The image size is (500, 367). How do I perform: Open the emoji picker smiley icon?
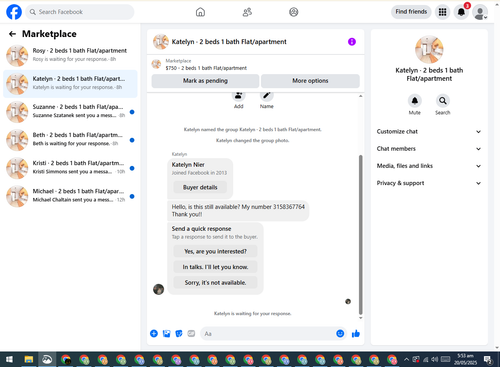coord(340,334)
